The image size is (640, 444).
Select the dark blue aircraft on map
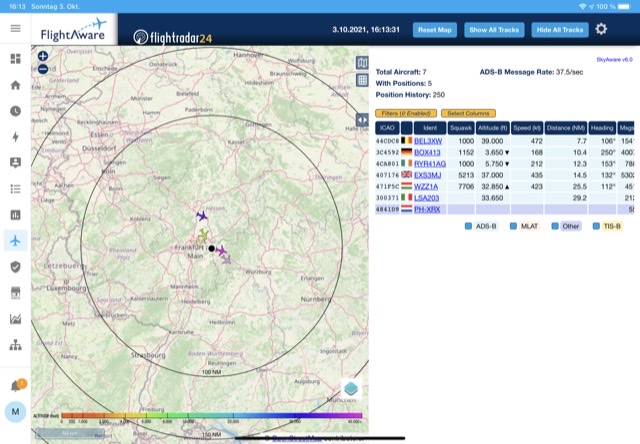202,215
